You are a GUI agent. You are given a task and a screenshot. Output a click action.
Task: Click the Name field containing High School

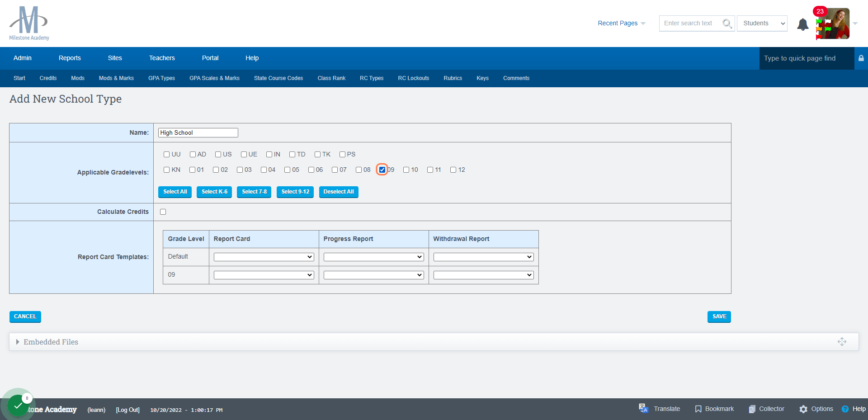[198, 132]
